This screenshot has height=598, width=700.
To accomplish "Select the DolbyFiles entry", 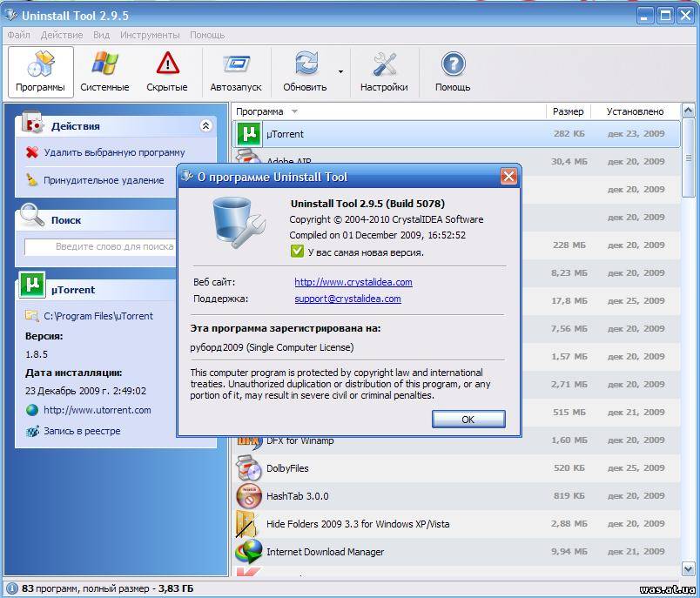I will (x=456, y=468).
